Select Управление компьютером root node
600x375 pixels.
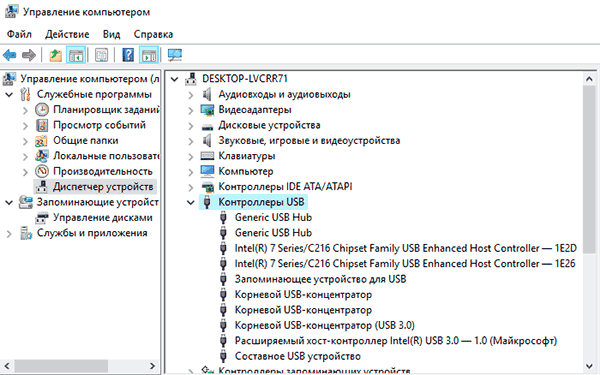pos(90,79)
